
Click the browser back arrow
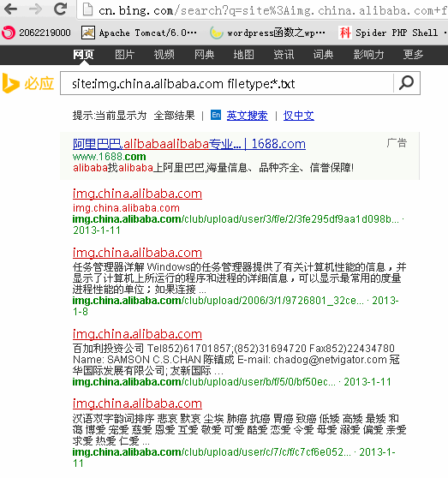coord(11,9)
